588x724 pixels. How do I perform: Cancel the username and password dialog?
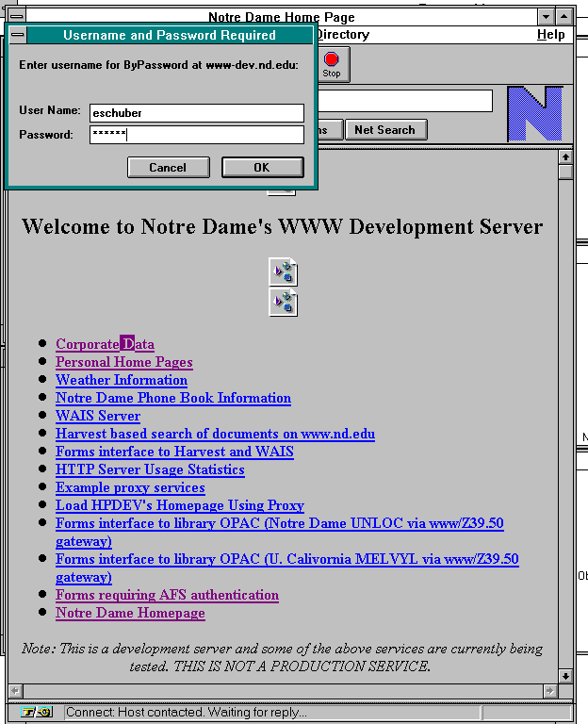pos(168,167)
